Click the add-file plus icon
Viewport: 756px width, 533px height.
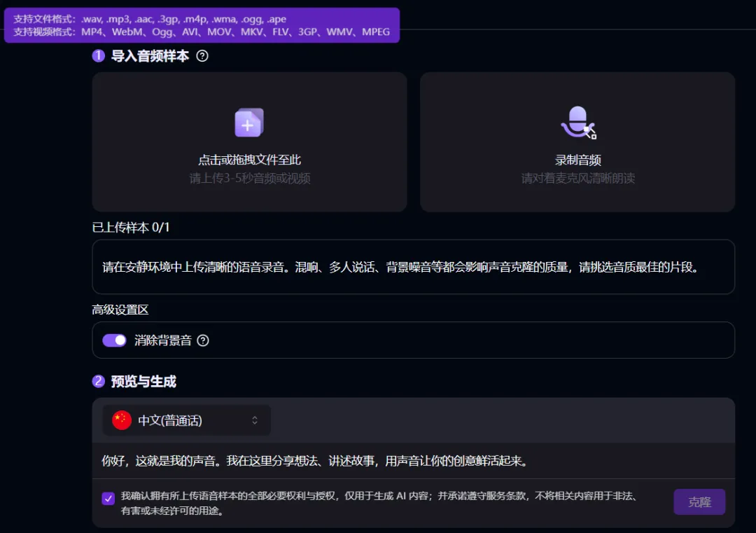pos(248,123)
